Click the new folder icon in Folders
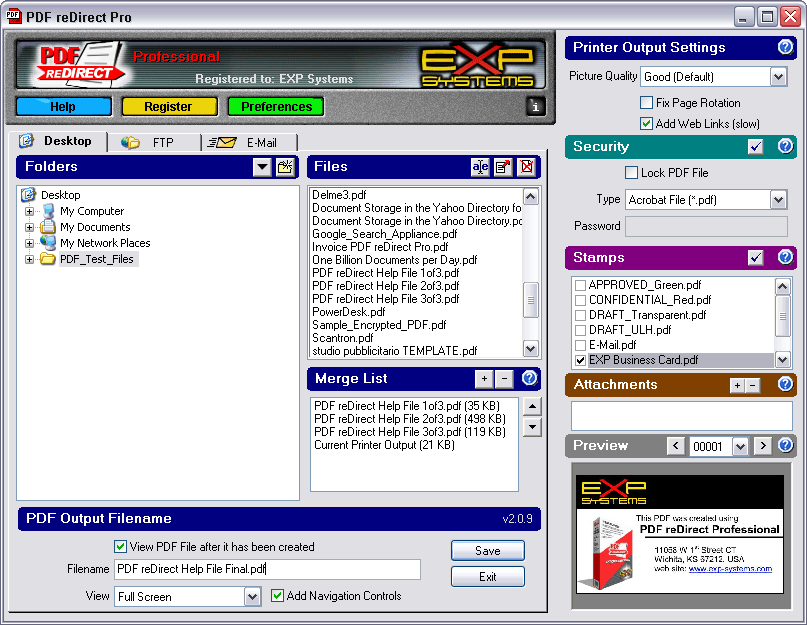Screen dimensions: 807x625 (x=285, y=167)
